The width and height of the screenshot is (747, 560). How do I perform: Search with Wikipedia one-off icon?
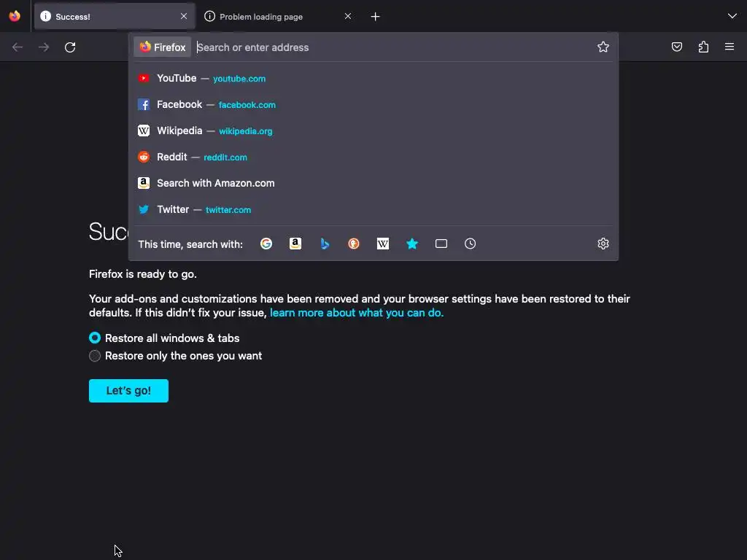[383, 244]
